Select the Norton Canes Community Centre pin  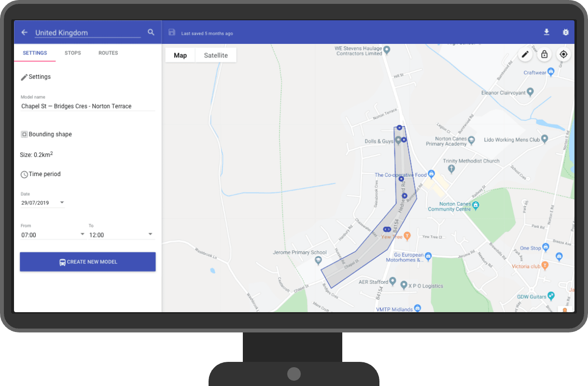(476, 206)
